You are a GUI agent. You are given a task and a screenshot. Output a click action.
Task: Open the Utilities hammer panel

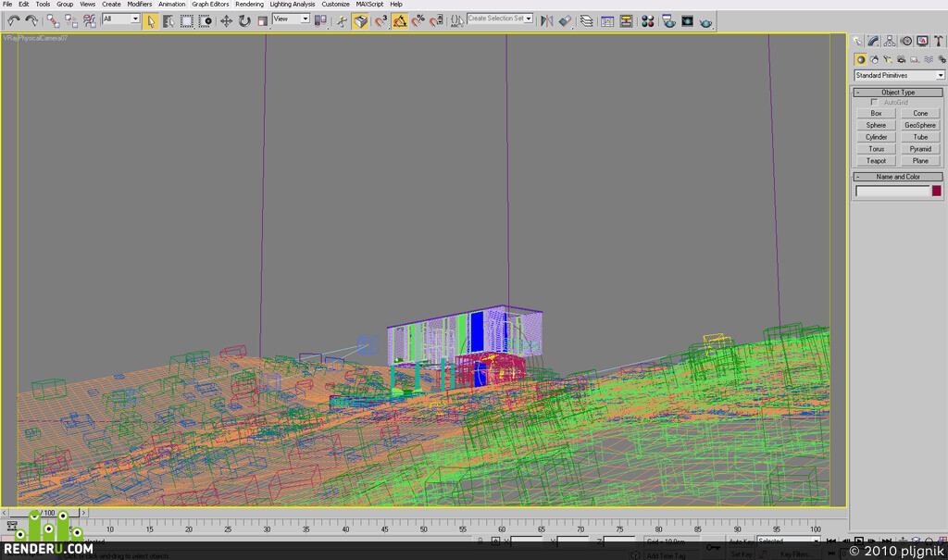(x=938, y=41)
